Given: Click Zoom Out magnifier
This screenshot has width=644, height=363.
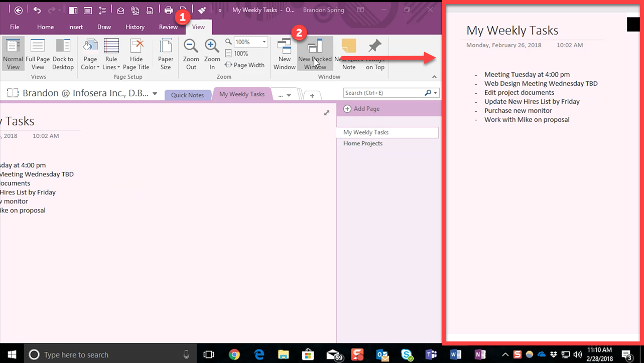Looking at the screenshot, I should [x=191, y=54].
